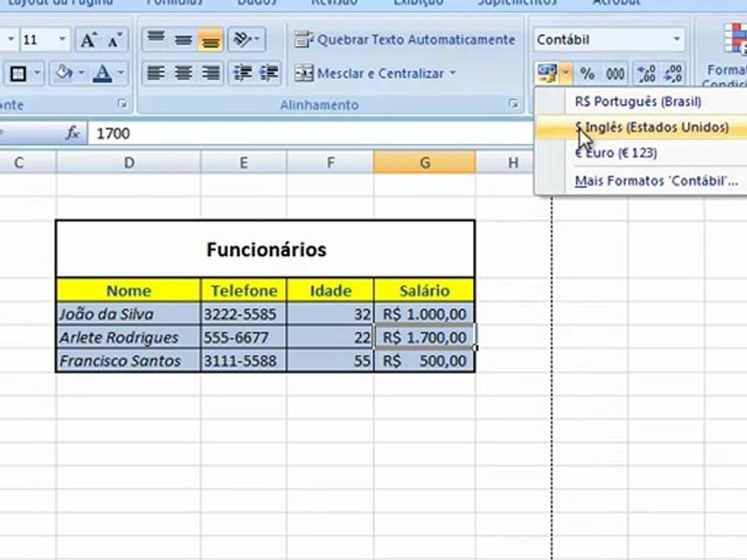The image size is (747, 560).
Task: Open Mais Formatos 'Contábil' option
Action: click(642, 181)
